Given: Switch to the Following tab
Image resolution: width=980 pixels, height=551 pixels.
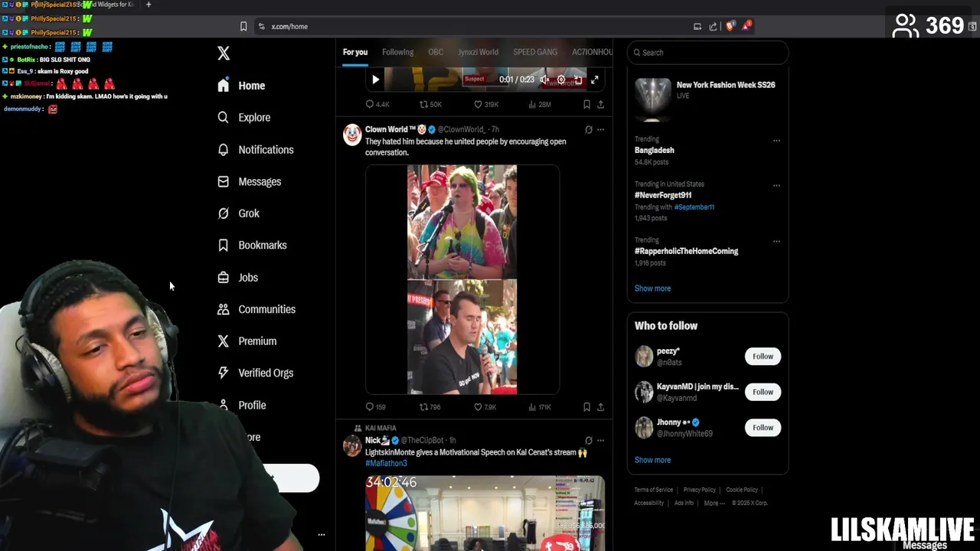Looking at the screenshot, I should click(397, 52).
